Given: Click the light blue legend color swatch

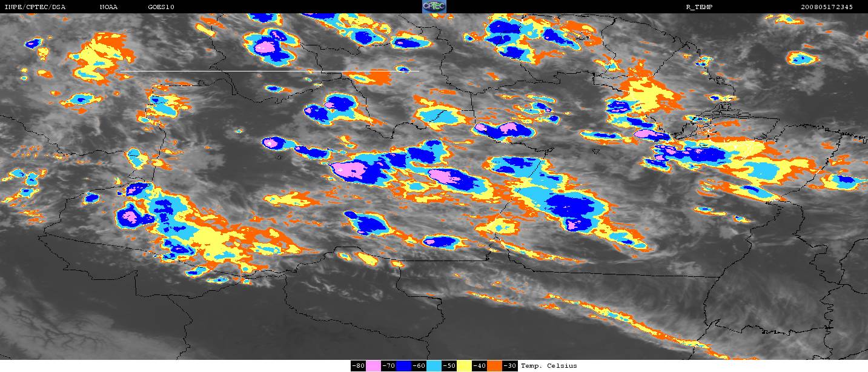Looking at the screenshot, I should (x=434, y=366).
